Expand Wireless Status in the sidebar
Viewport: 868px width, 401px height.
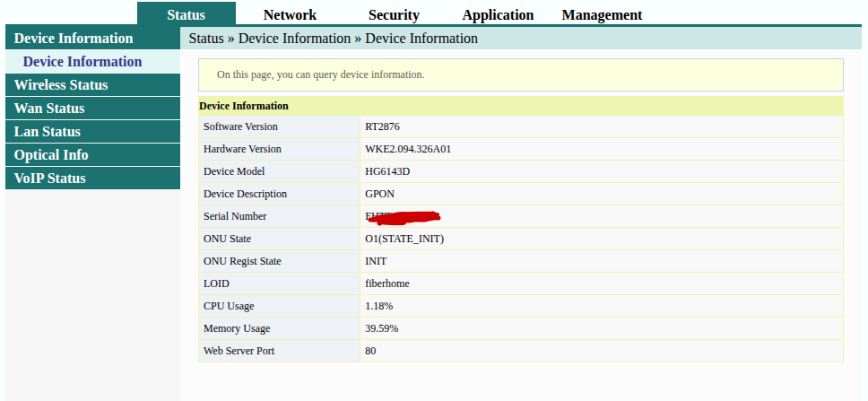coord(61,85)
